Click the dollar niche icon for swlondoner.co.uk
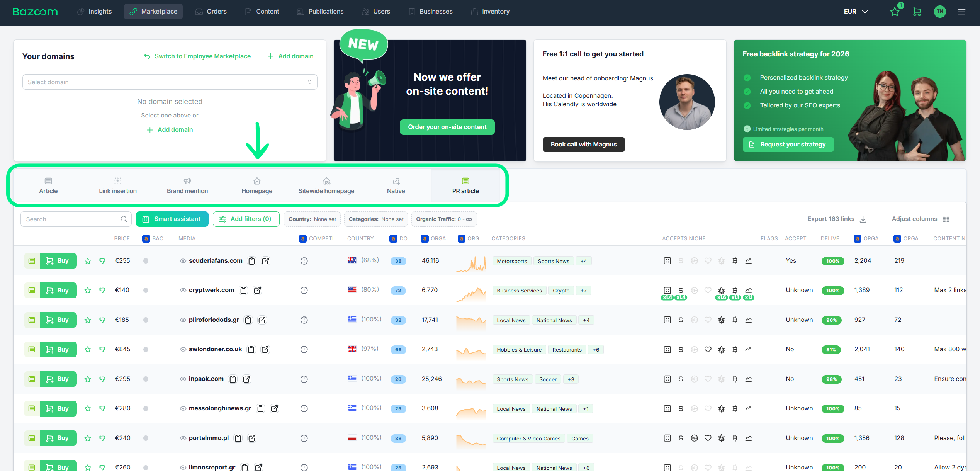 click(x=681, y=349)
